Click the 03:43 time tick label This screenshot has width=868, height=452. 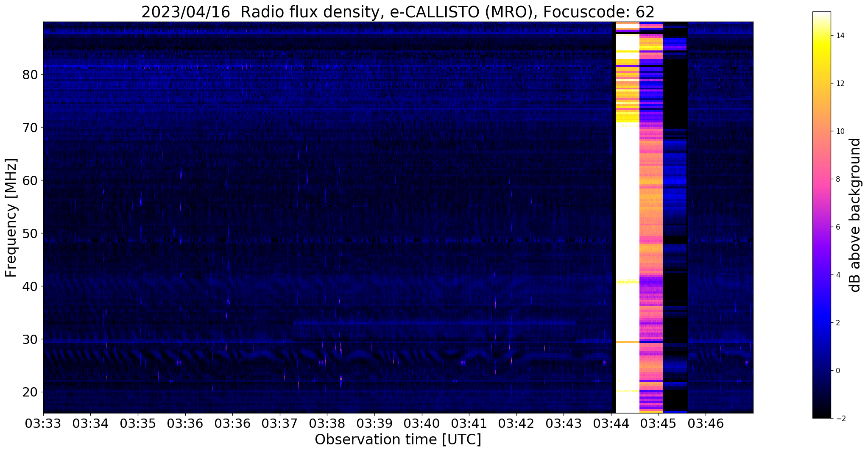564,423
